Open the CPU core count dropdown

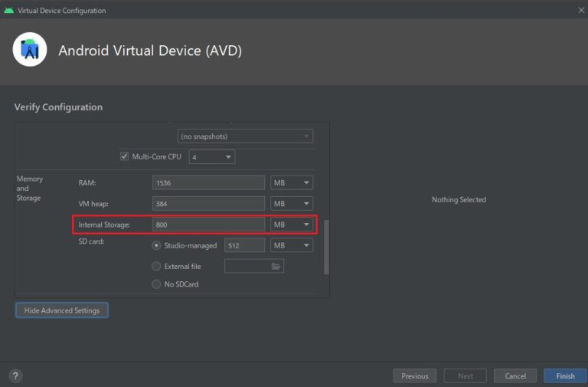[x=212, y=157]
